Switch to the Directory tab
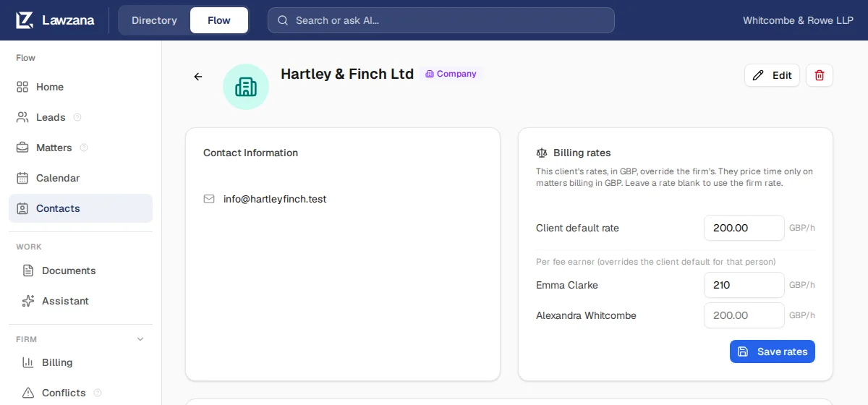This screenshot has height=405, width=868. 154,20
